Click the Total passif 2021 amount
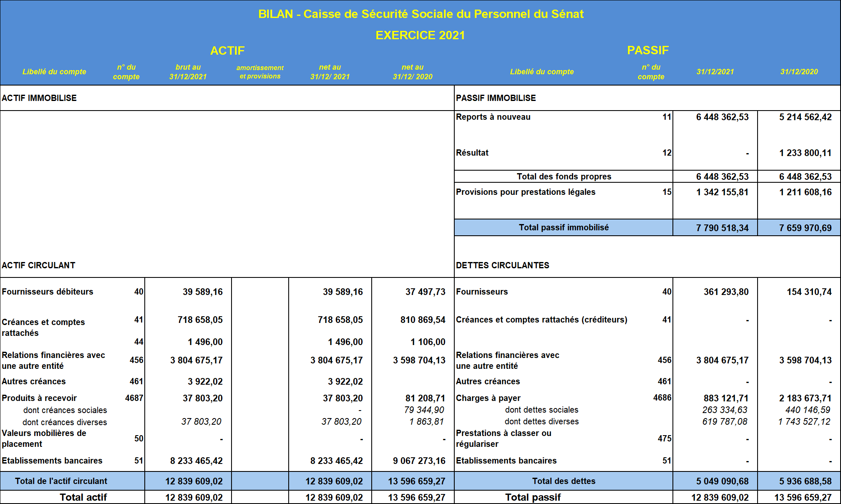841x504 pixels. [x=720, y=498]
